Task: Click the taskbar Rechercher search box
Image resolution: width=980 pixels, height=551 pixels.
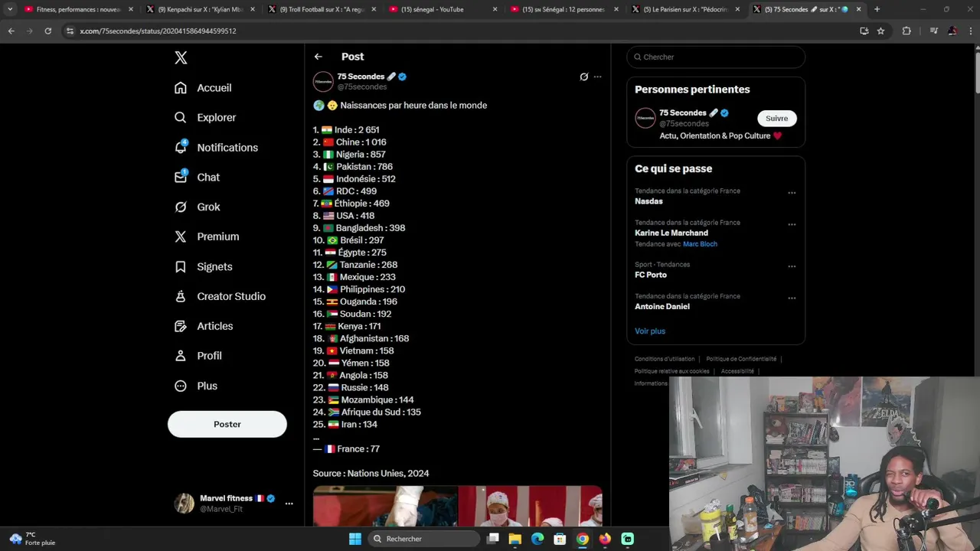Action: point(423,539)
